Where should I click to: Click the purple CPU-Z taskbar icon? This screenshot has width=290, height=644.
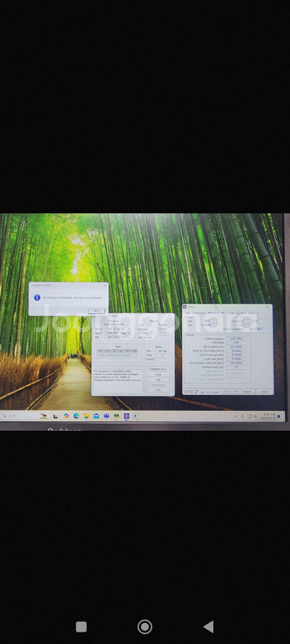pos(126,416)
